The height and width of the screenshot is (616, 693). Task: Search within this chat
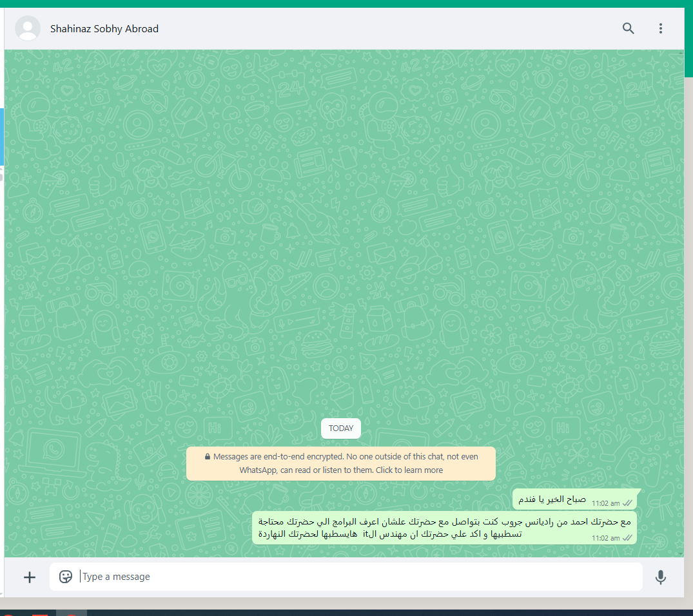coord(628,28)
